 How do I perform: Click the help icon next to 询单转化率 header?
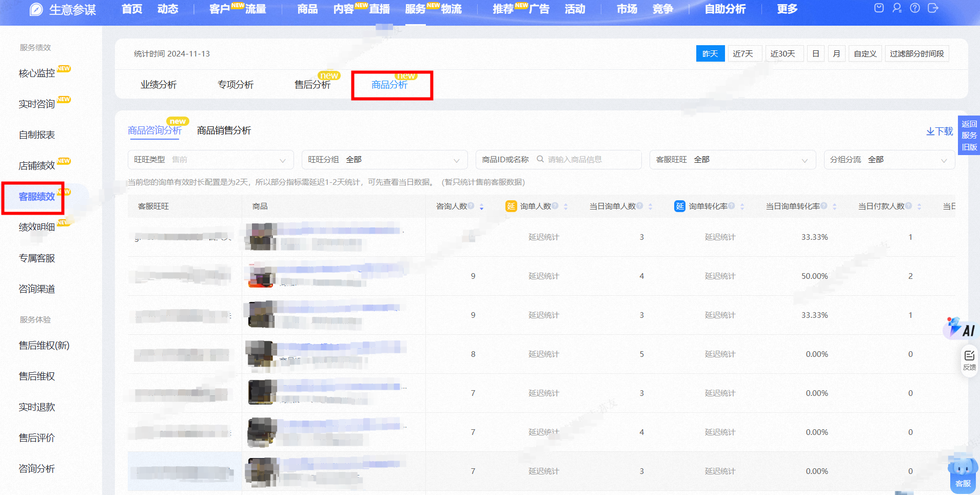click(x=731, y=206)
